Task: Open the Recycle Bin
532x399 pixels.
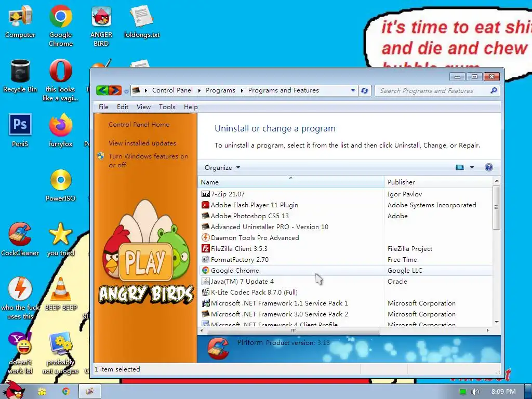Action: click(x=20, y=76)
